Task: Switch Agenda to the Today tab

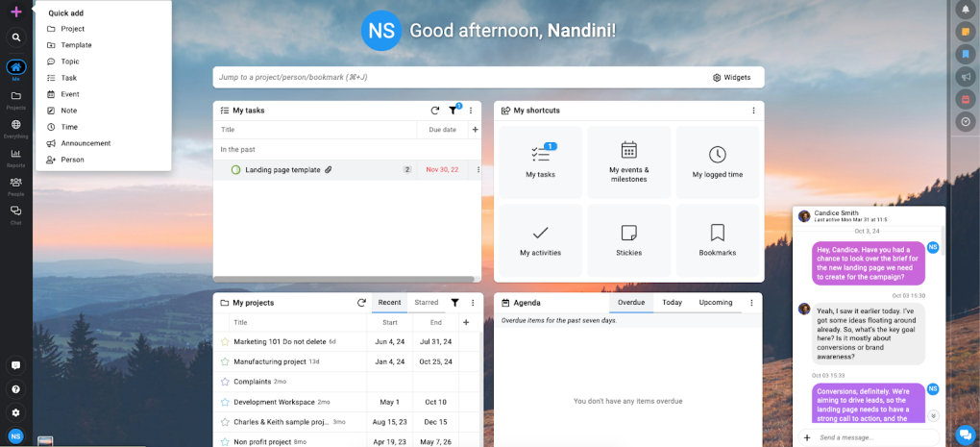Action: point(672,303)
